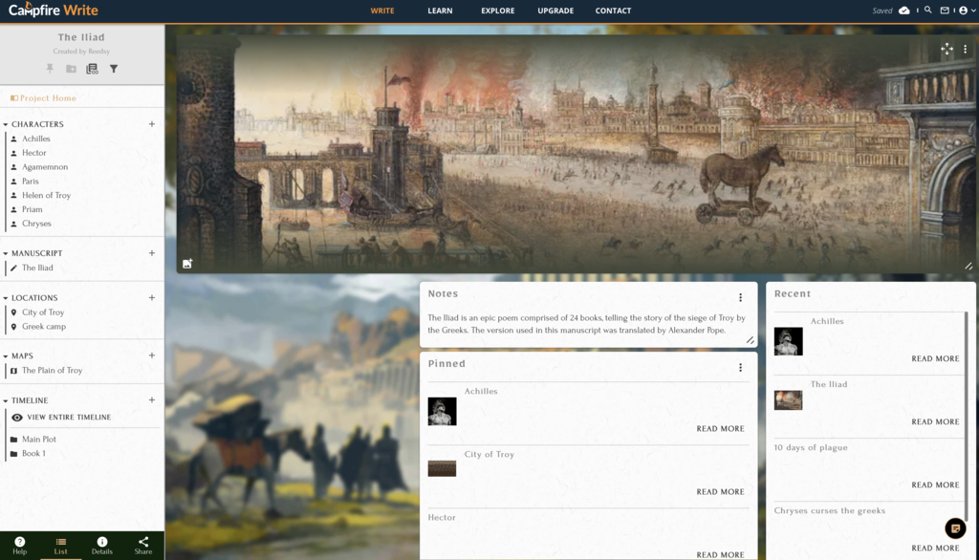Read more on 10 days of plague
Image resolution: width=979 pixels, height=560 pixels.
pos(935,485)
